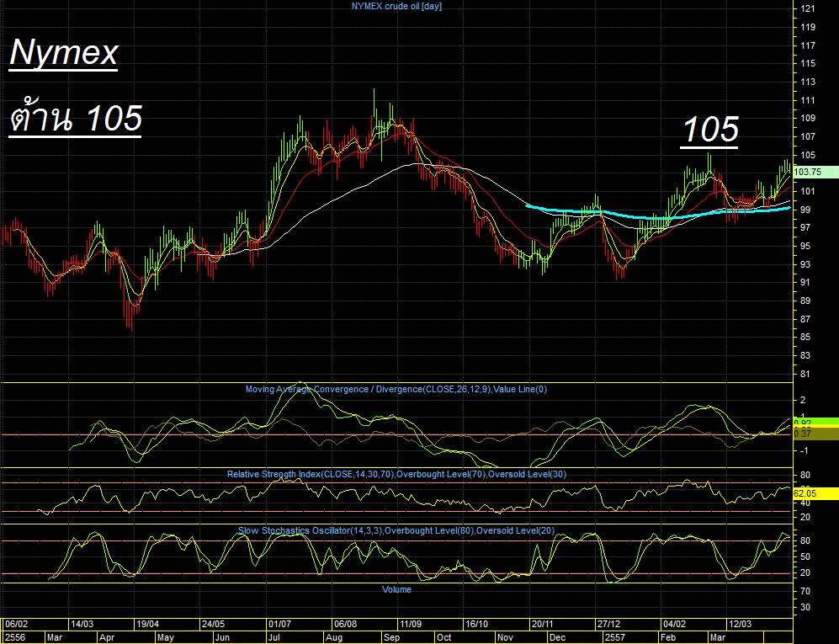Click the ต้าน 105 resistance annotation
839x644 pixels.
point(76,119)
